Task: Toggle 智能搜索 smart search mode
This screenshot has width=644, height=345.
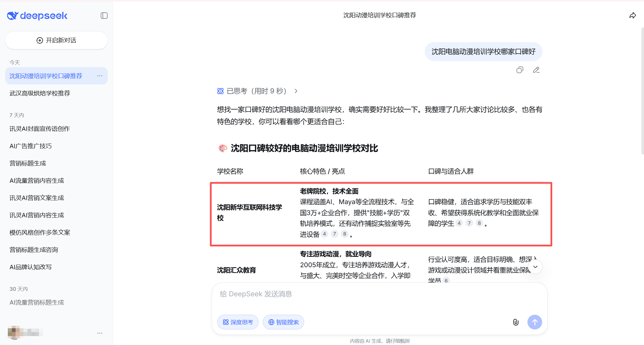Action: [283, 322]
